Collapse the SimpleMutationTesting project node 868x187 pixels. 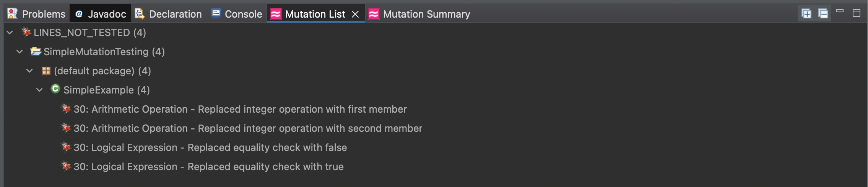pyautogui.click(x=20, y=52)
